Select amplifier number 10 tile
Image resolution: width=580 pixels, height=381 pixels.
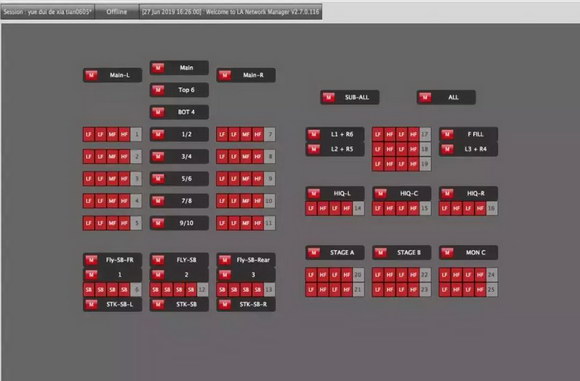[x=269, y=201]
